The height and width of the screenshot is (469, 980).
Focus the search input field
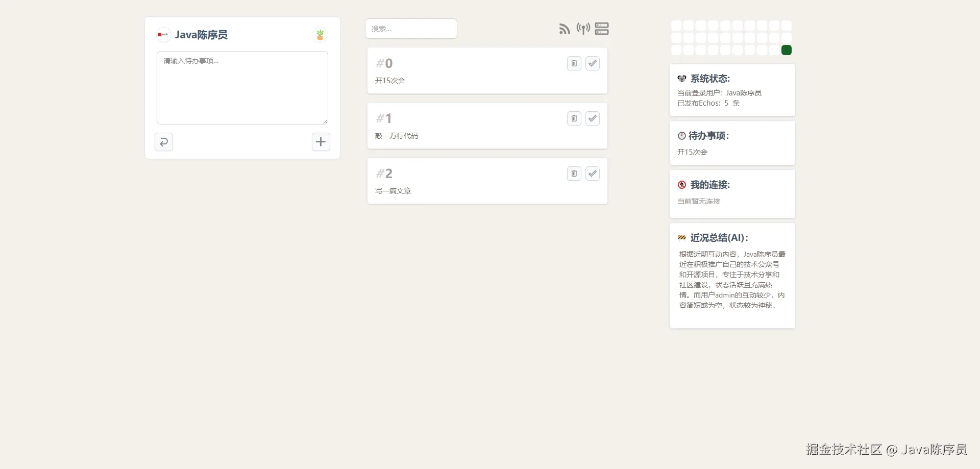(411, 29)
